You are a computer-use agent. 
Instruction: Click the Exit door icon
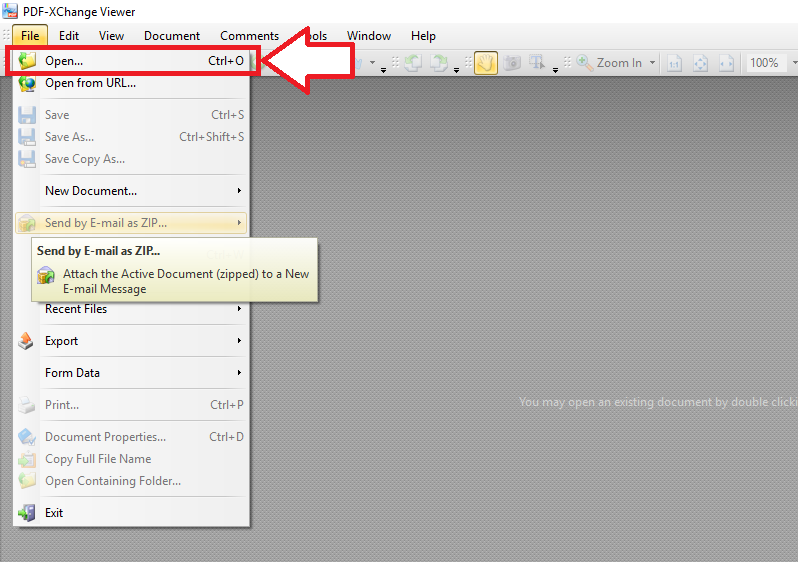pos(27,513)
